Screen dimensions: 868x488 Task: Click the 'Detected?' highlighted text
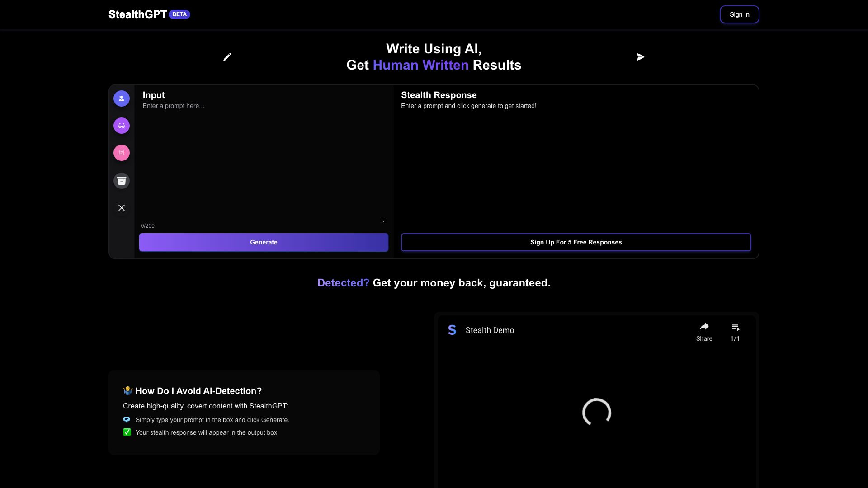(344, 283)
